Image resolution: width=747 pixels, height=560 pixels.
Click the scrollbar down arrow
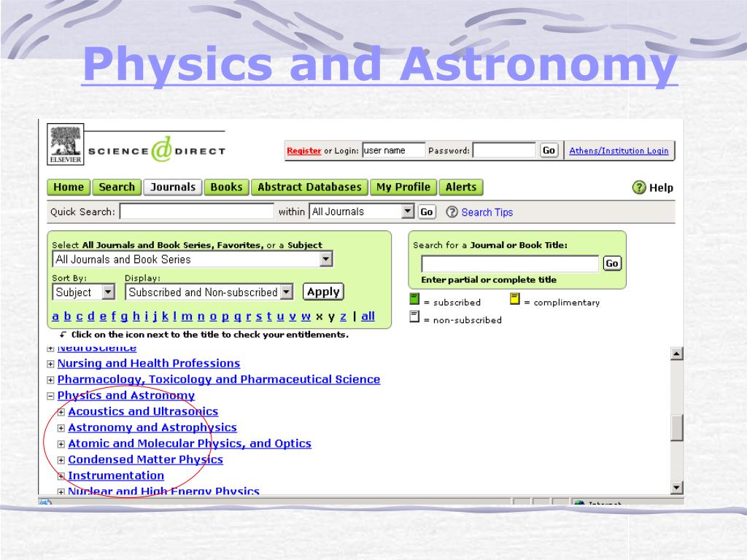(676, 487)
